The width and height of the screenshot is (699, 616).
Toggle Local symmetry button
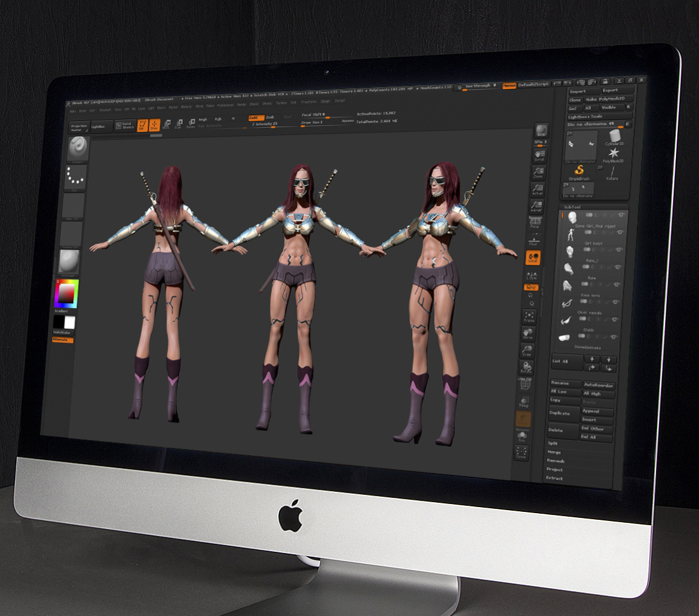533,258
